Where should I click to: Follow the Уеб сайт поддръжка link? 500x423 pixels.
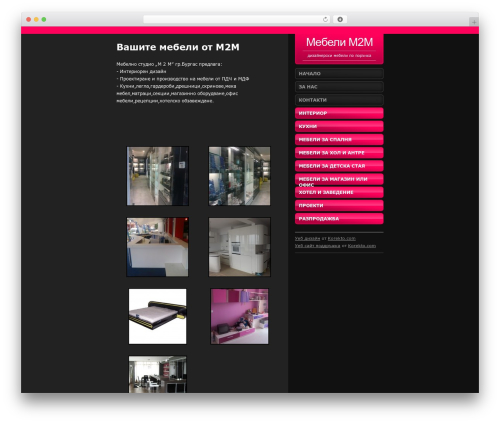point(317,246)
